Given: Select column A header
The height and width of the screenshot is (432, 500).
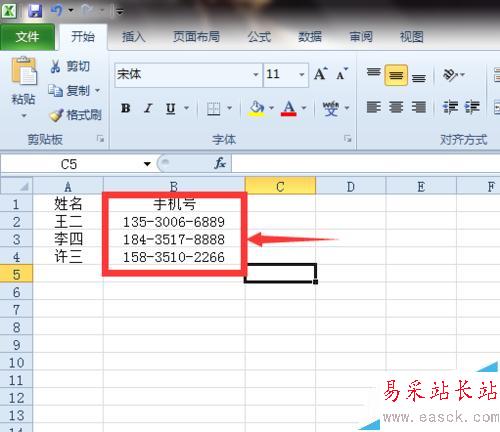Looking at the screenshot, I should (x=68, y=187).
